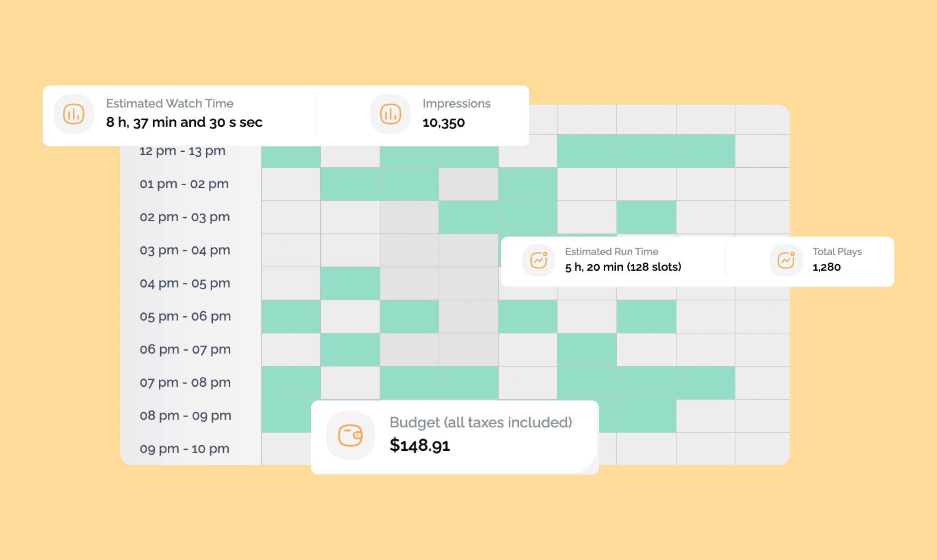Click the Estimated Run Time trend icon

(539, 260)
